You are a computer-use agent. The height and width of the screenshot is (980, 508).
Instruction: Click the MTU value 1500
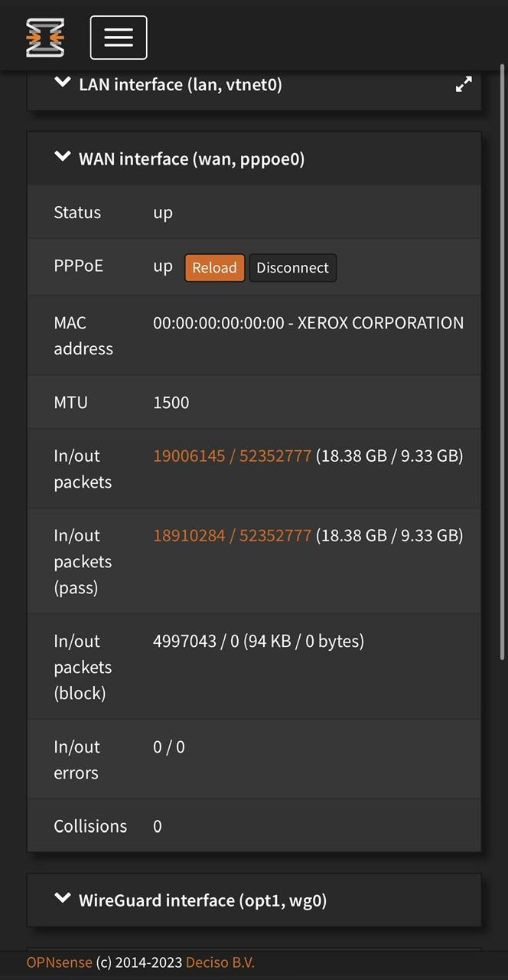[171, 403]
